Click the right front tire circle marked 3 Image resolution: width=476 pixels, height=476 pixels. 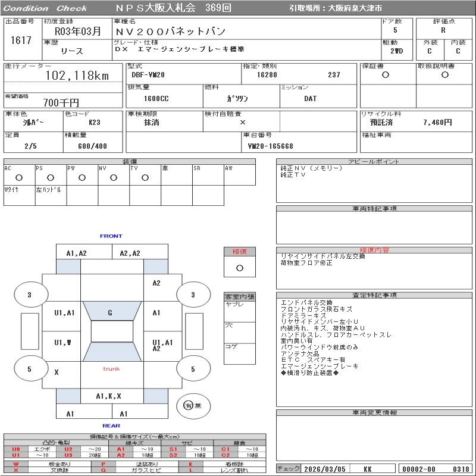pos(193,295)
